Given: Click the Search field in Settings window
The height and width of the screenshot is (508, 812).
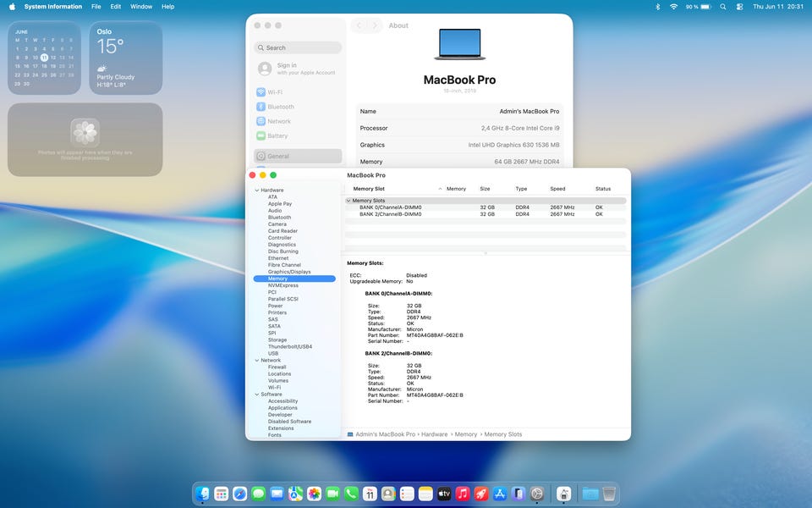Looking at the screenshot, I should point(298,47).
